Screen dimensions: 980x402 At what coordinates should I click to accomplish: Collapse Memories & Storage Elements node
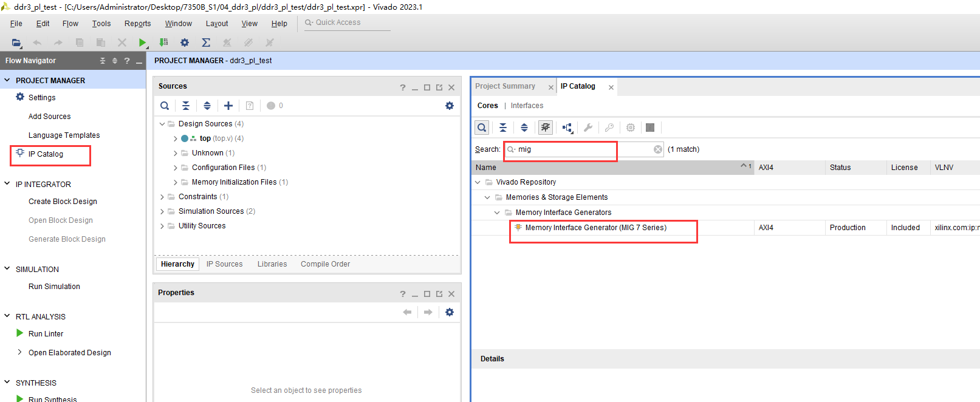point(487,197)
